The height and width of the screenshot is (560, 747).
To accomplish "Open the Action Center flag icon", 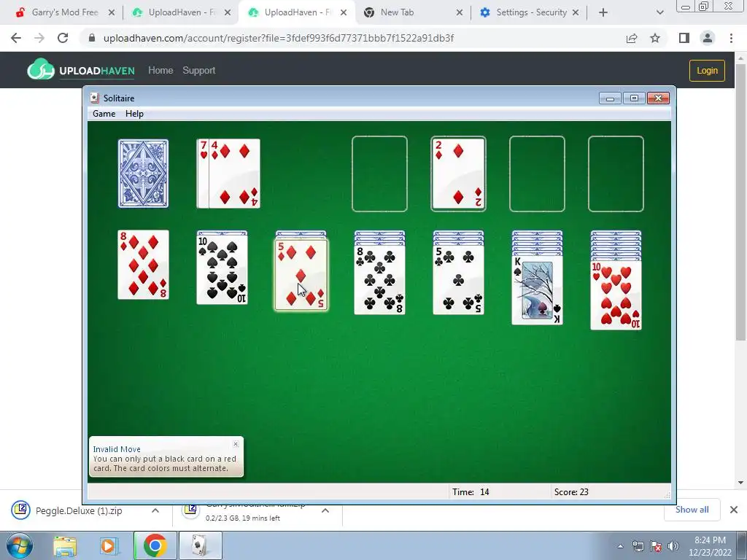I will point(656,546).
